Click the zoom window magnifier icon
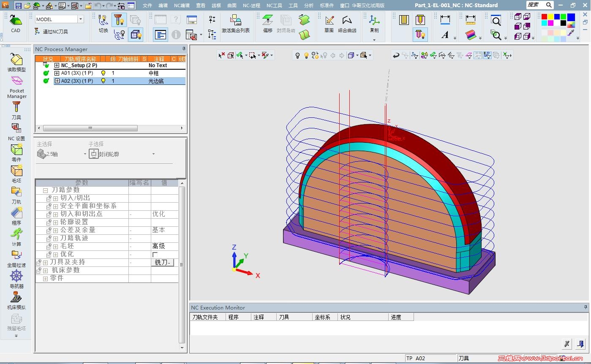 (x=496, y=20)
